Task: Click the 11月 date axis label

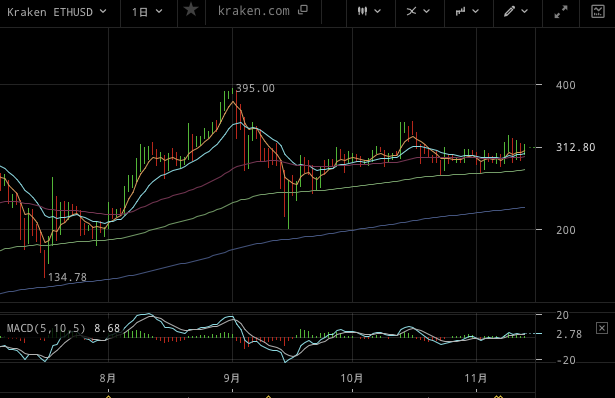Action: click(x=476, y=378)
